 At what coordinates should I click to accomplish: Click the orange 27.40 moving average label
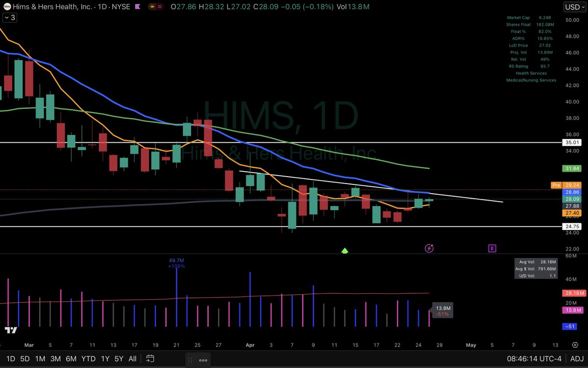coord(572,213)
